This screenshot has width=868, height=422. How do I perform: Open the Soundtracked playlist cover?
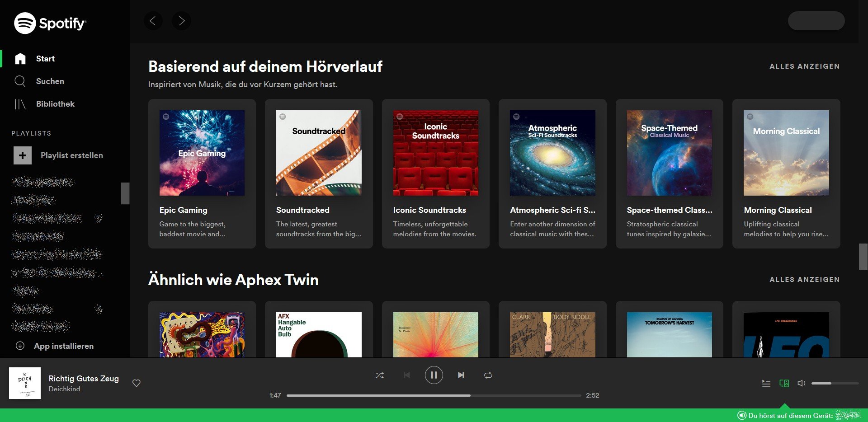click(319, 153)
